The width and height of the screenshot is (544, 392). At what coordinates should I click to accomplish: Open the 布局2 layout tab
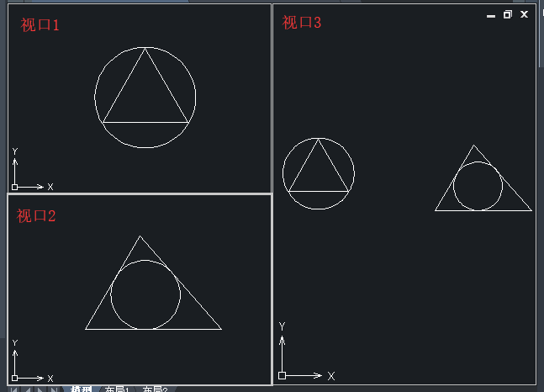pyautogui.click(x=155, y=389)
